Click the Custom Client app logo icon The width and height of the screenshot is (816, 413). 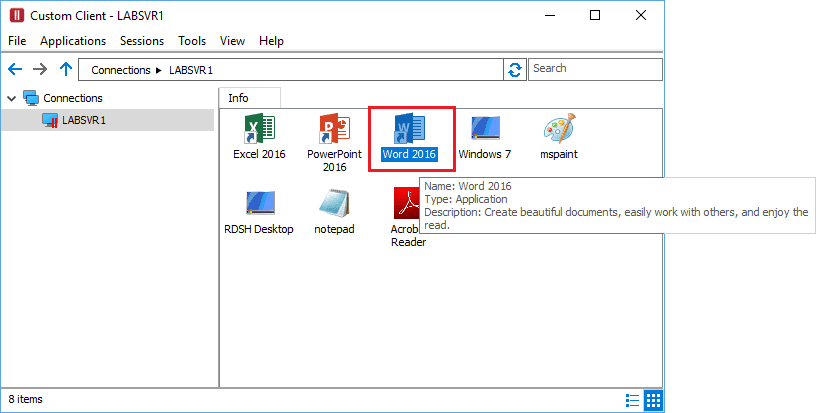[x=17, y=16]
